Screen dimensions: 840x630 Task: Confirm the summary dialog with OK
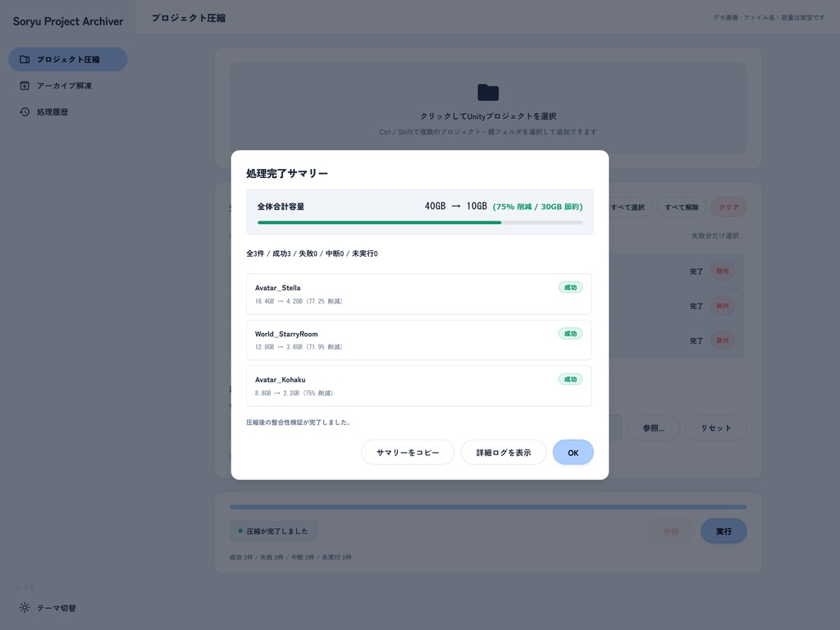[x=573, y=453]
